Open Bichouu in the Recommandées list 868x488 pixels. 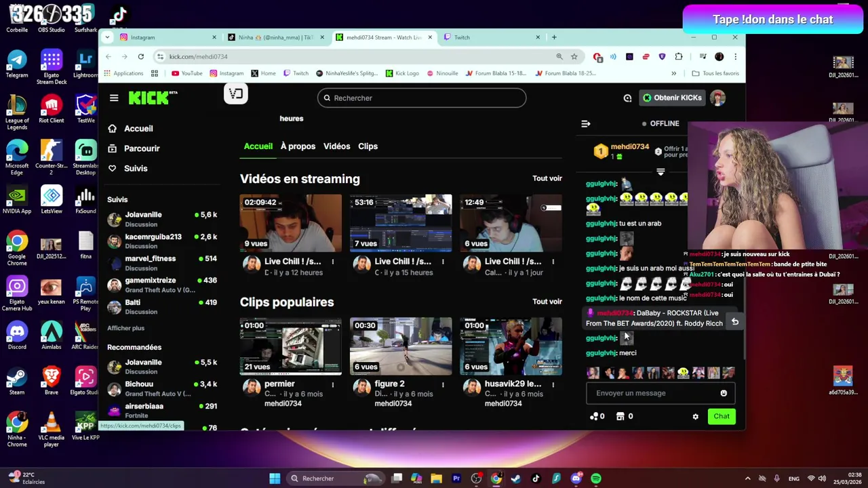click(x=162, y=388)
